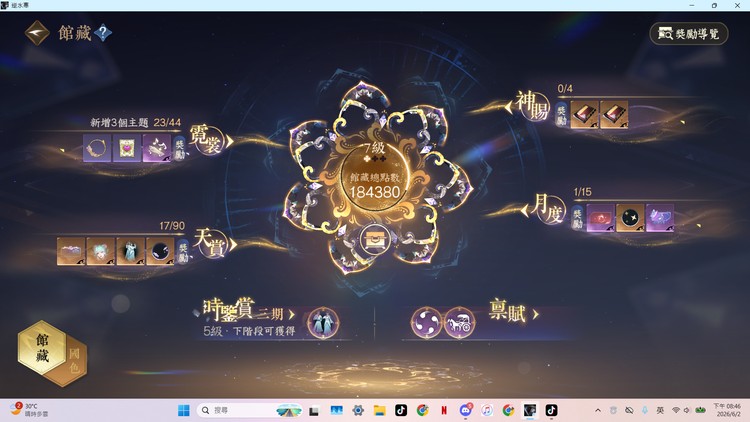This screenshot has height=422, width=750.
Task: Select the purple creature item in 月度
Action: point(660,218)
